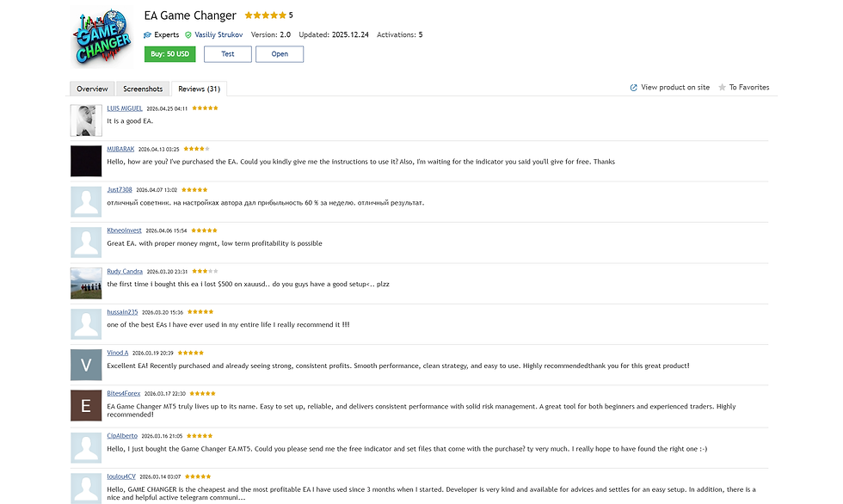
Task: Open the MUBARAK reviewer profile link
Action: [120, 149]
